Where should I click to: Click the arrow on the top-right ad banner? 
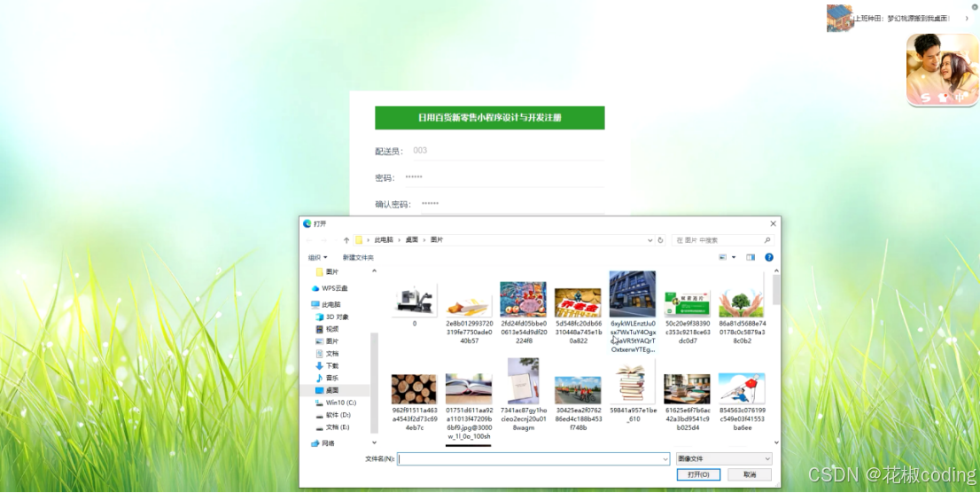coord(967,19)
